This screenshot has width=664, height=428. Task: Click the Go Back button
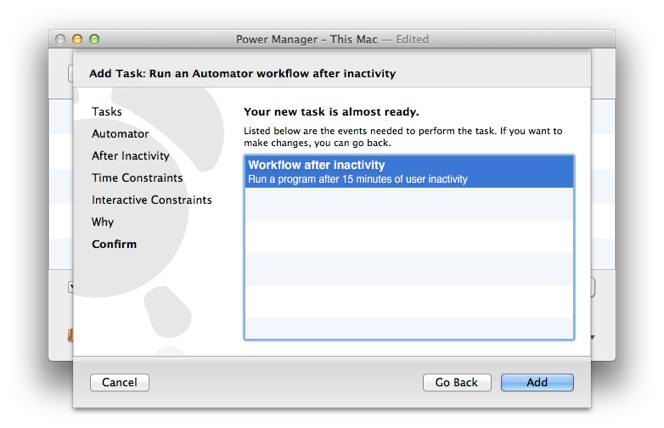click(x=457, y=382)
